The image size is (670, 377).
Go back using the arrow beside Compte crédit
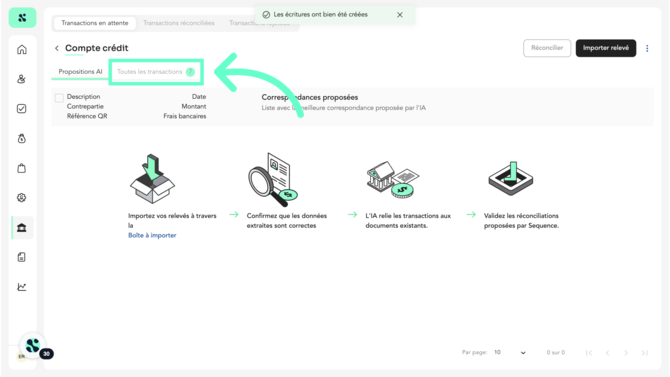57,48
